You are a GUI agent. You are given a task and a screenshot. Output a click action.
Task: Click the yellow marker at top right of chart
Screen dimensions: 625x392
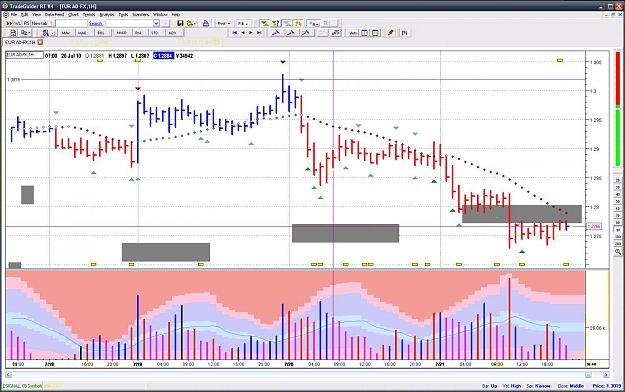tap(560, 60)
